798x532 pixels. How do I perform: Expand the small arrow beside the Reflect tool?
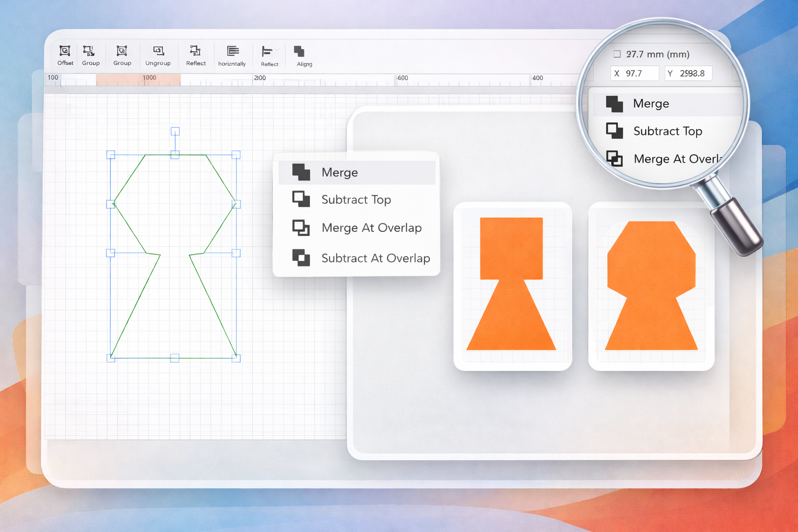coord(277,50)
